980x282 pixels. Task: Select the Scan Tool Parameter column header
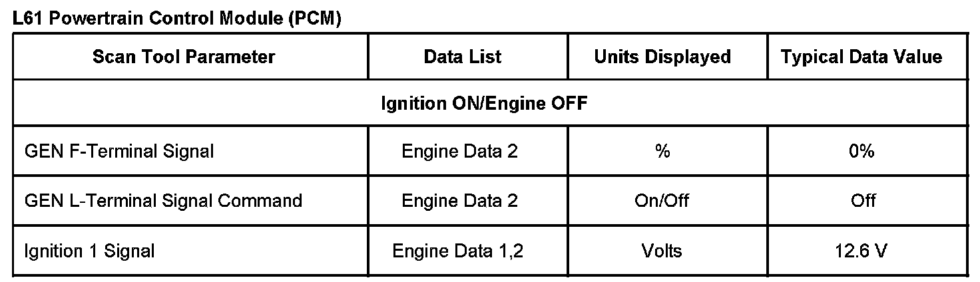[184, 57]
